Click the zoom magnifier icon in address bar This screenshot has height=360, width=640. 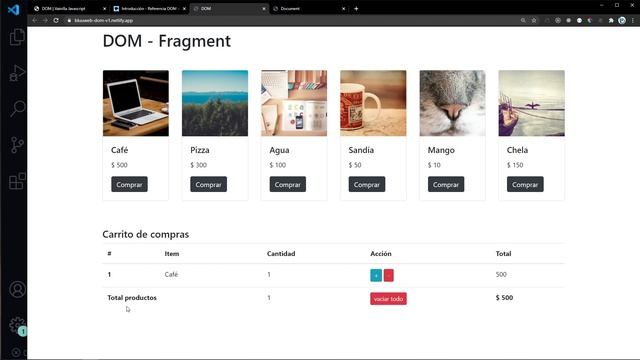coord(523,20)
